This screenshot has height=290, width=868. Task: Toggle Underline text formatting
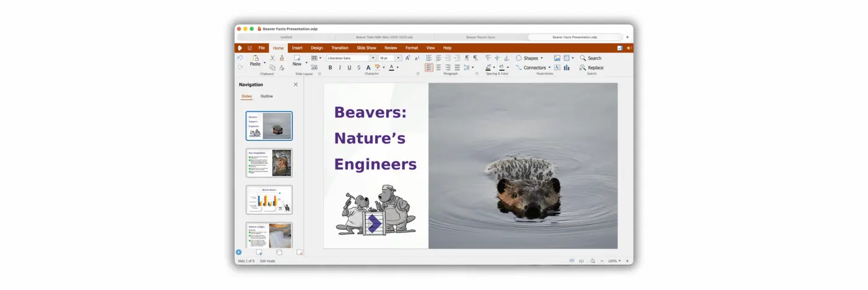point(349,68)
